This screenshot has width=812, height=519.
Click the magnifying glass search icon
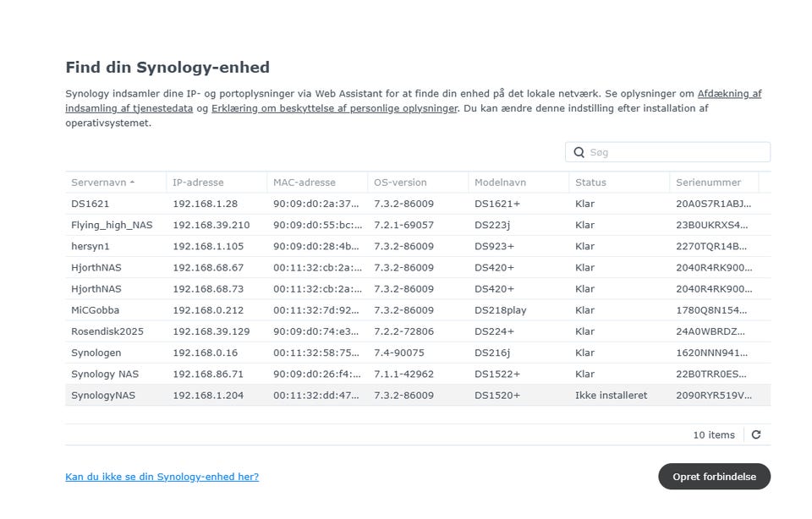click(579, 152)
